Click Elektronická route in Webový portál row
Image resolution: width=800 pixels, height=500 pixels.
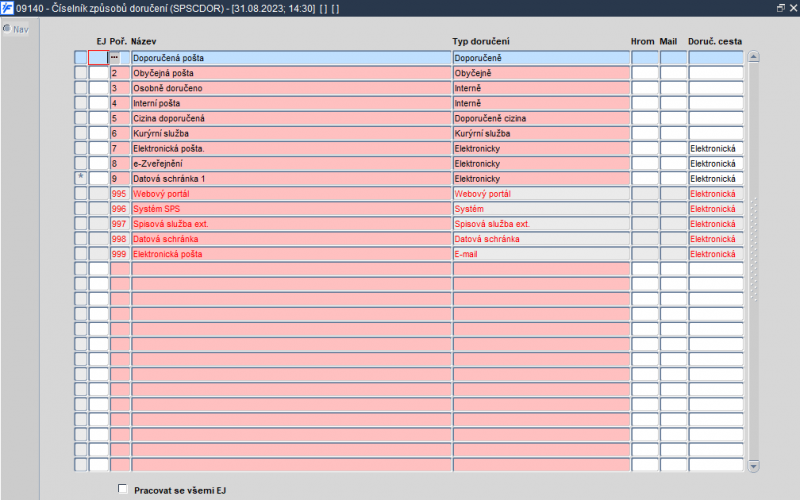tap(716, 193)
